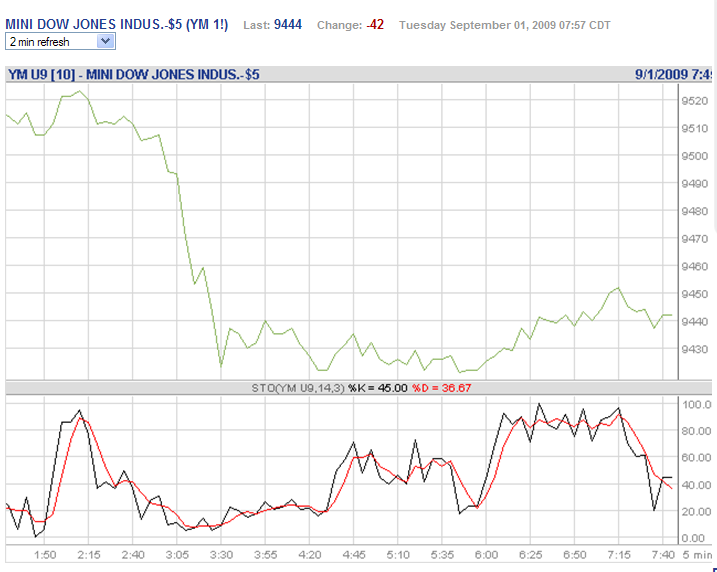This screenshot has height=572, width=717.
Task: Click the 1:50 time axis label
Action: click(x=45, y=555)
